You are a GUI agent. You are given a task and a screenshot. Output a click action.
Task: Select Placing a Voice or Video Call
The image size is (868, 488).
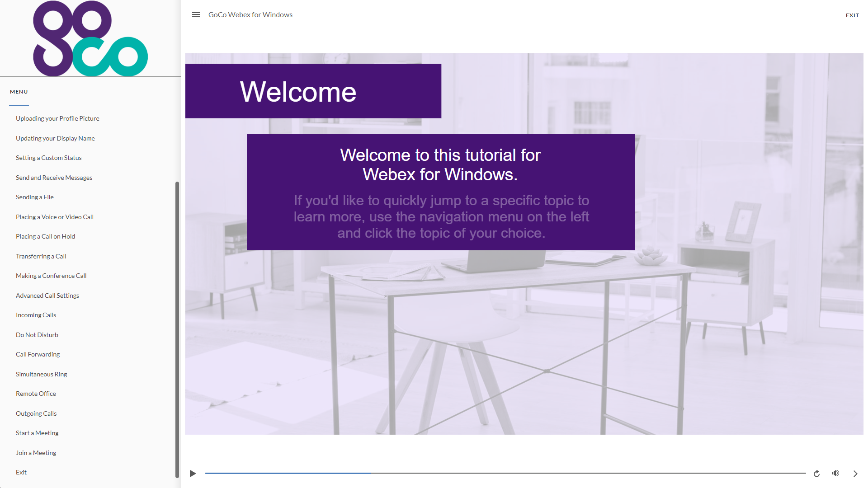[x=54, y=217]
